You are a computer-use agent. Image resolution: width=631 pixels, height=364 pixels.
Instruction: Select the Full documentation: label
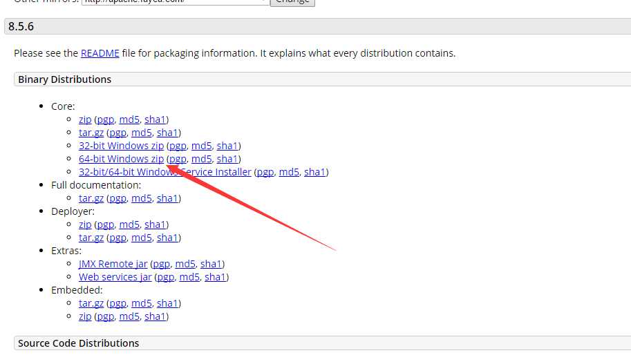(96, 185)
